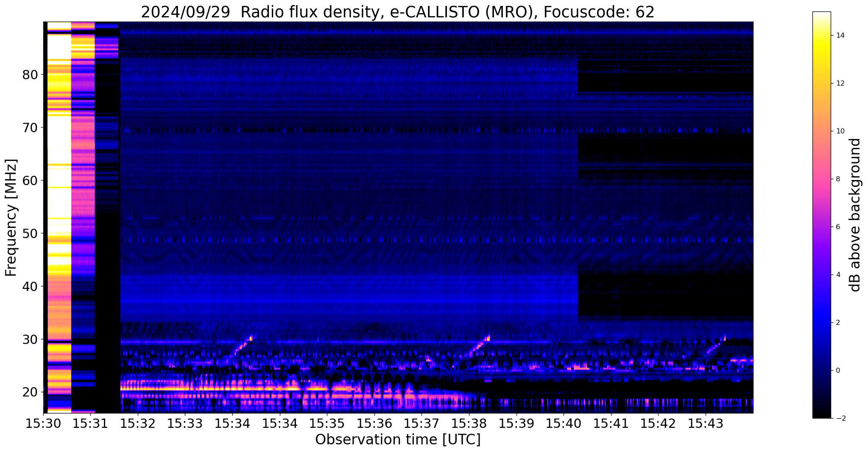Click 'Focuscode: 62' in the title

click(599, 12)
